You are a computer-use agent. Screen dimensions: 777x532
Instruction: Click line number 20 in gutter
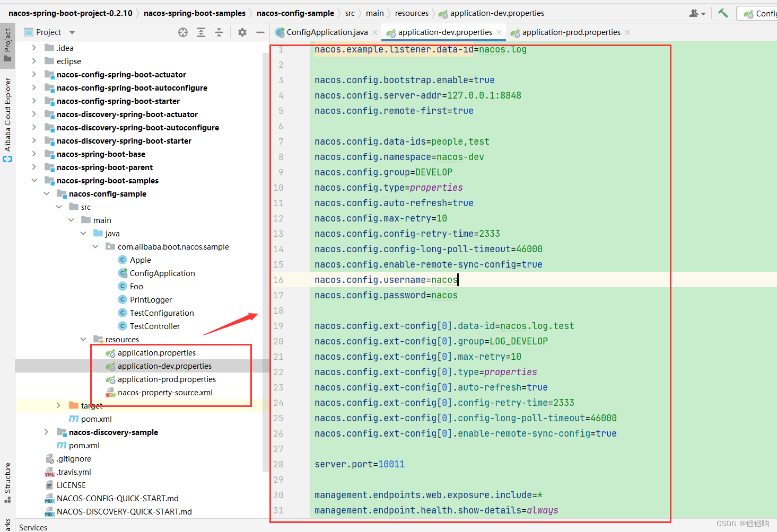tap(278, 341)
